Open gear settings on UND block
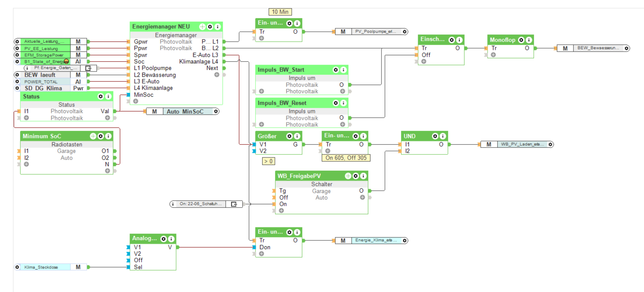 coord(435,136)
